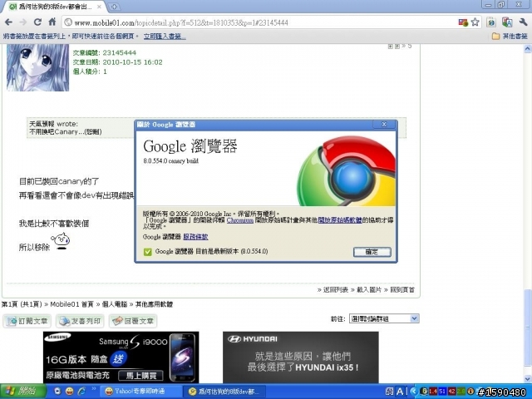Click the page scrollbar down arrow
The height and width of the screenshot is (399, 532).
(x=528, y=379)
